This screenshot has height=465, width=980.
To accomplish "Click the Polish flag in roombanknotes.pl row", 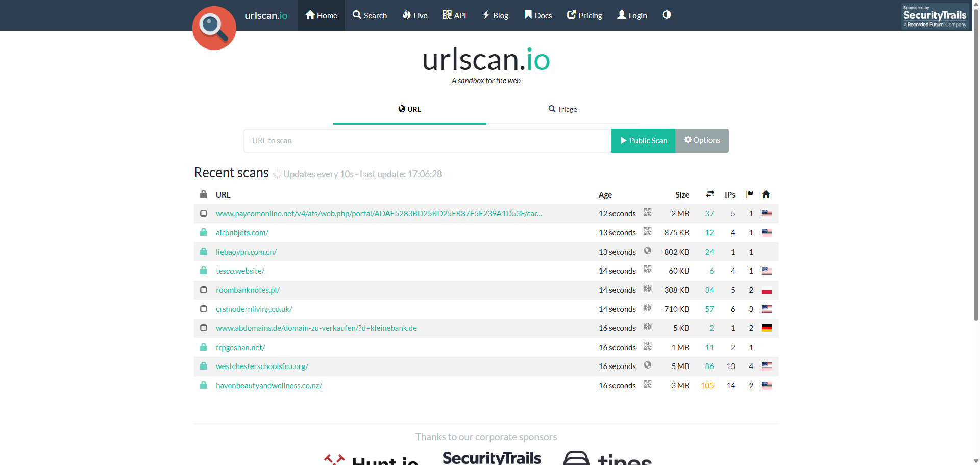I will pos(767,290).
